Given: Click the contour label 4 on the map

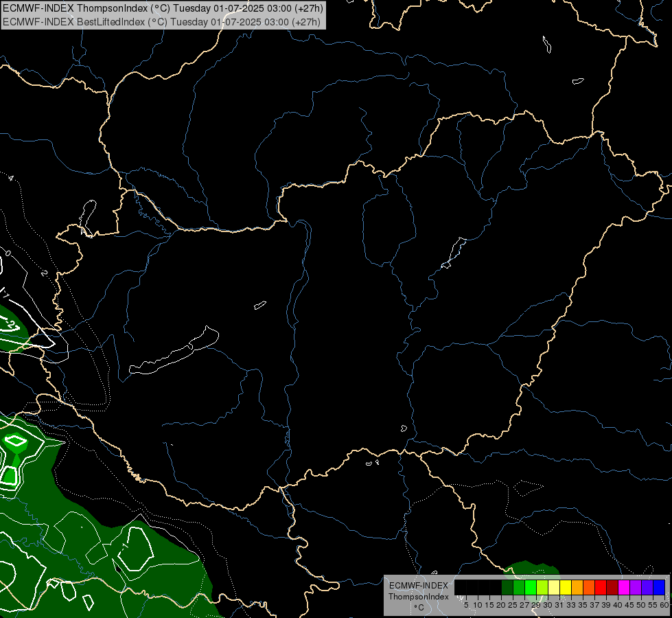Looking at the screenshot, I should (11, 178).
